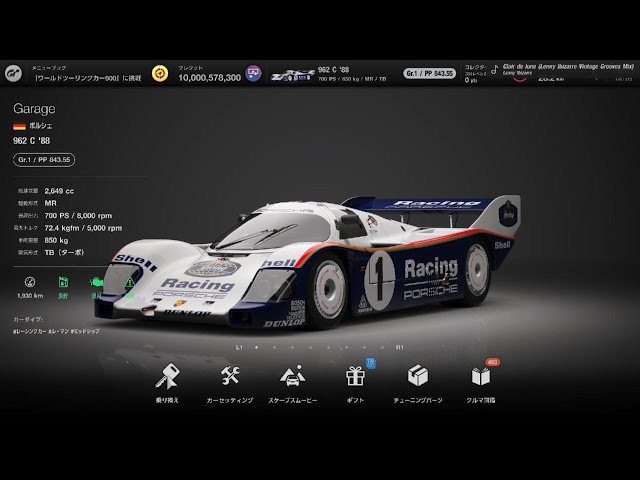Open the Gran Turismo logo menu
Image resolution: width=640 pixels, height=480 pixels.
click(13, 74)
